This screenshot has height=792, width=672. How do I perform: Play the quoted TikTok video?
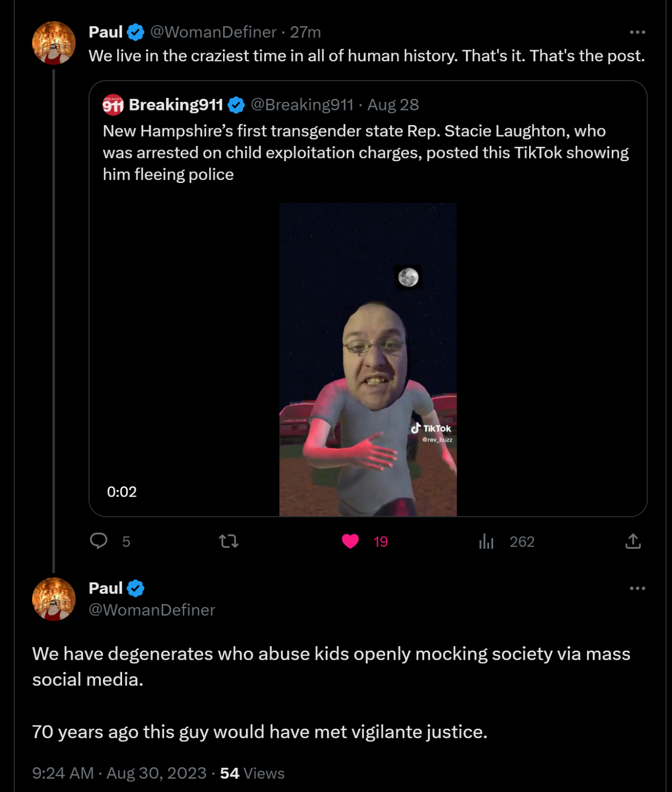point(368,359)
